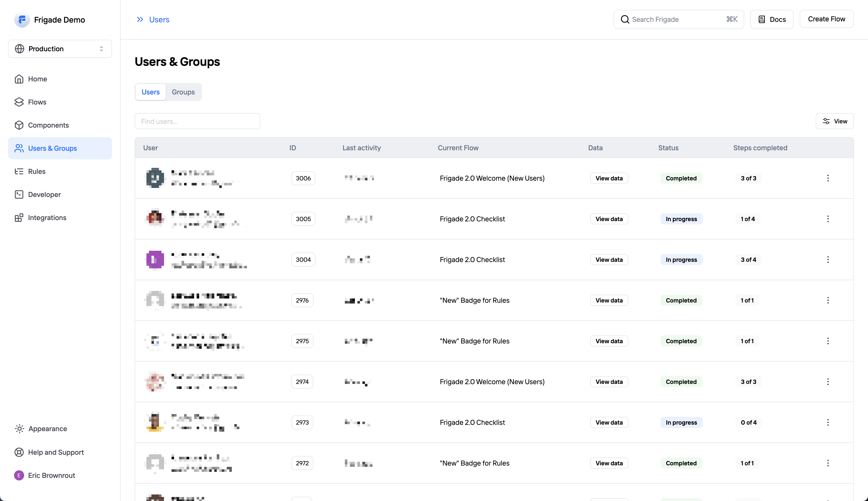Open Help and Support

(x=56, y=452)
